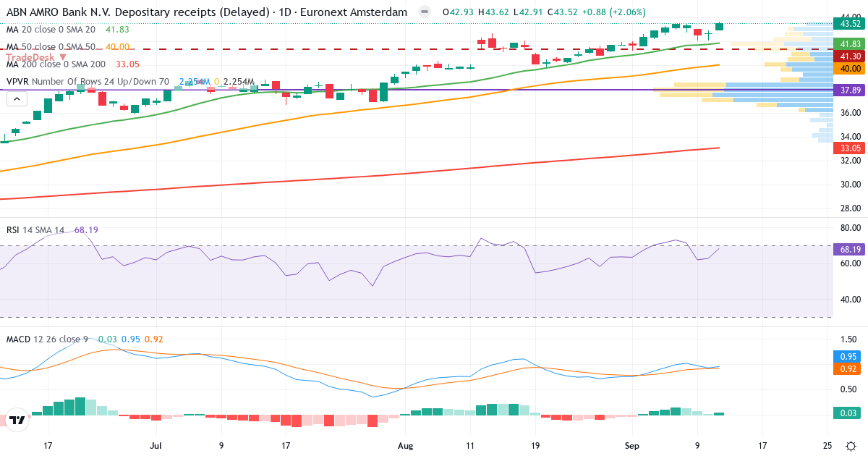Click the green 41.83 price label
The height and width of the screenshot is (456, 868).
(849, 44)
